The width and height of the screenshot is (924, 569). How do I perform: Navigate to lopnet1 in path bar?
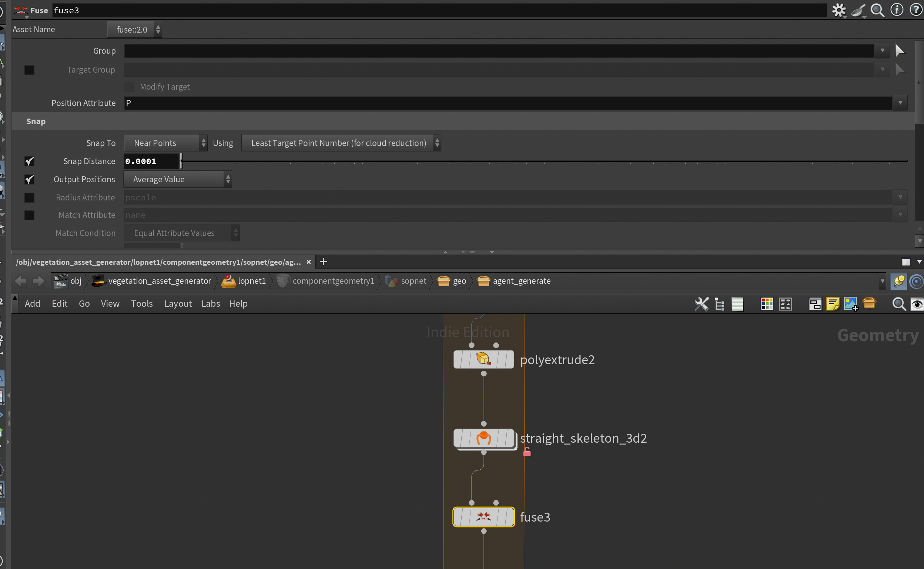click(x=251, y=281)
